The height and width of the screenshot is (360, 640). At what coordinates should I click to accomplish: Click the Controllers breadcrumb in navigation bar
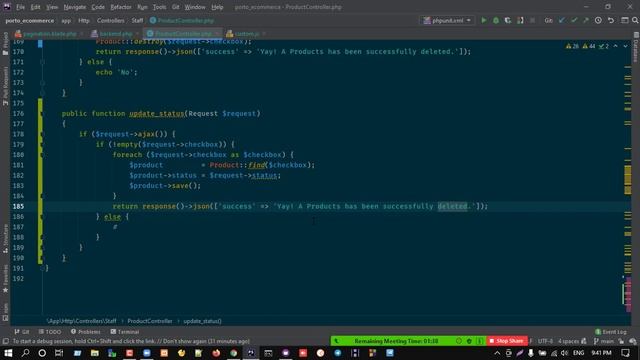(x=110, y=20)
